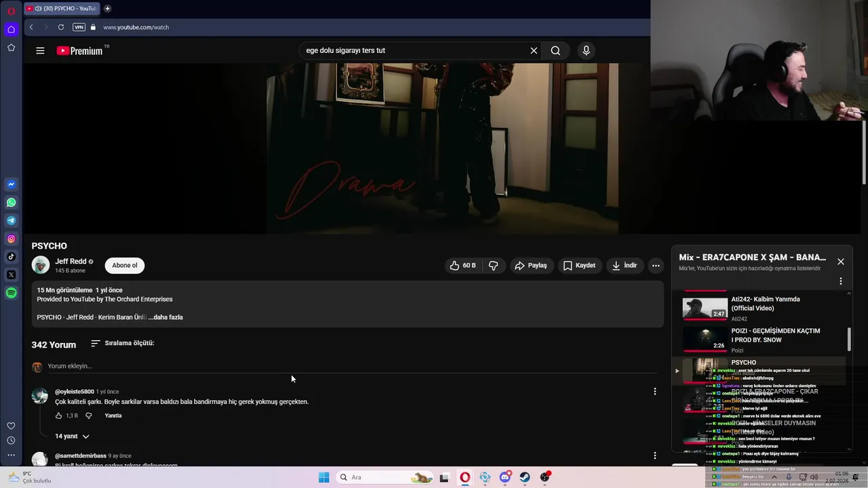Open the Opera menu logo
Image resolution: width=868 pixels, height=488 pixels.
point(11,11)
